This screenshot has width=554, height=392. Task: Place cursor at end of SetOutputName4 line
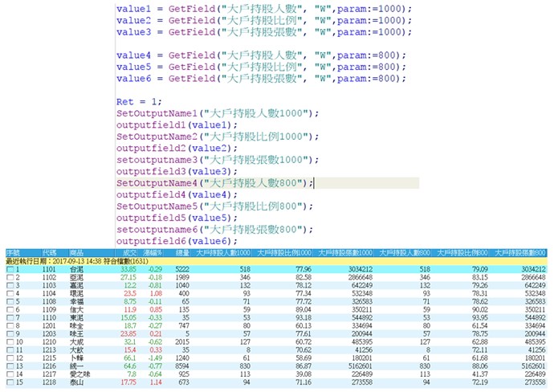point(312,183)
